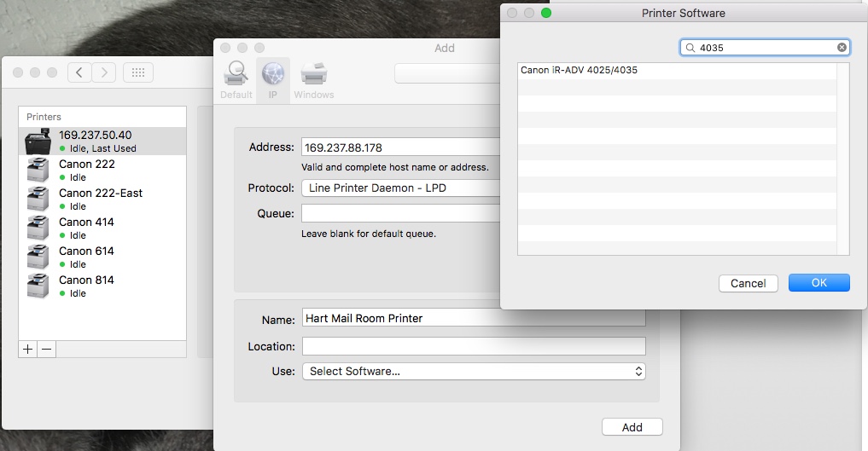Viewport: 868px width, 451px height.
Task: Select Canon iR-ADV 4025/4035 driver
Action: coord(677,70)
